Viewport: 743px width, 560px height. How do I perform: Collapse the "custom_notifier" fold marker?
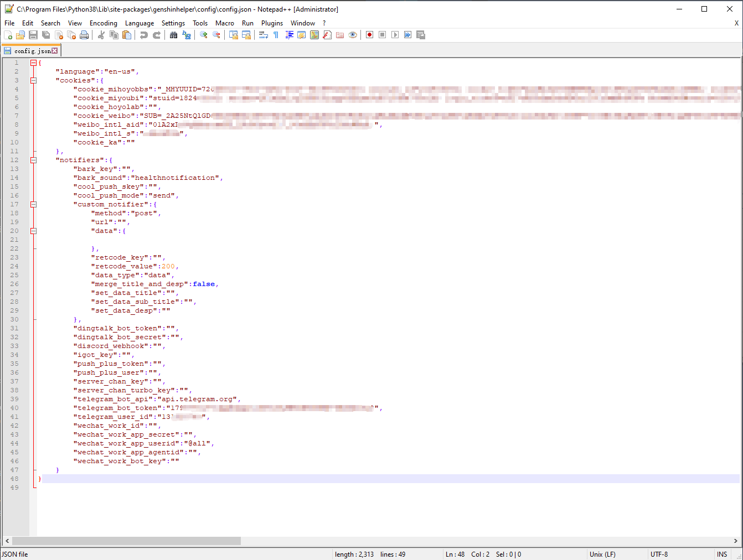(33, 204)
